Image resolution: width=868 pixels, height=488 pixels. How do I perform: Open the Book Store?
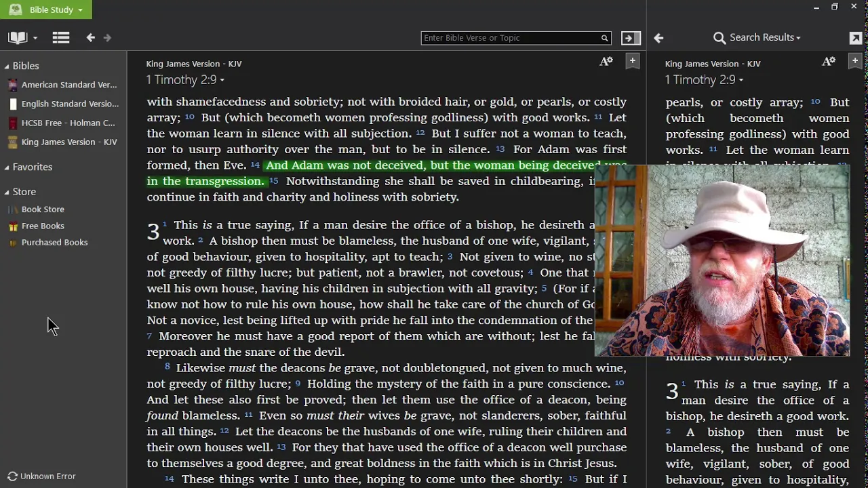43,209
